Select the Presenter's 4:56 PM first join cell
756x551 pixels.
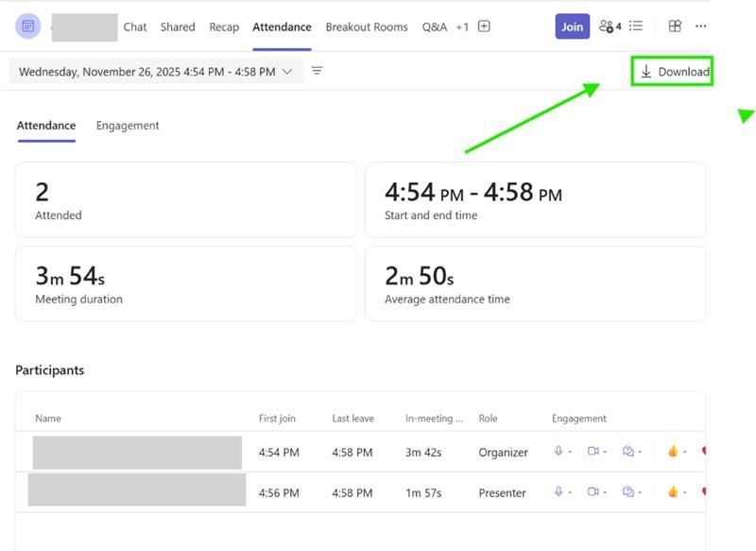[x=279, y=492]
